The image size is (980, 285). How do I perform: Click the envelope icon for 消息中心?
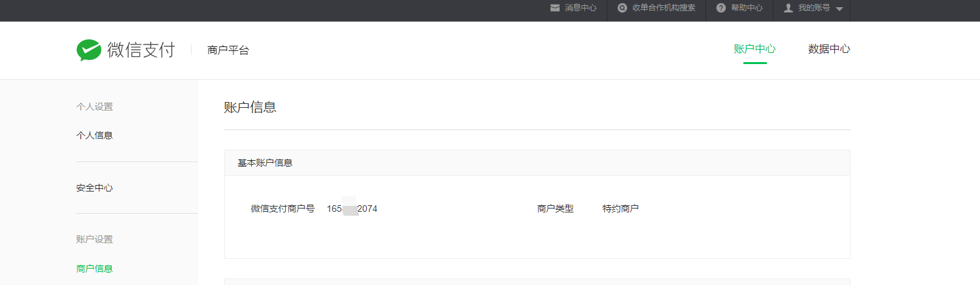click(x=555, y=8)
